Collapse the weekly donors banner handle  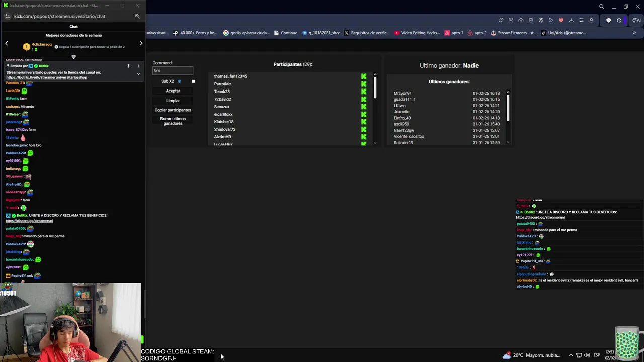click(73, 57)
